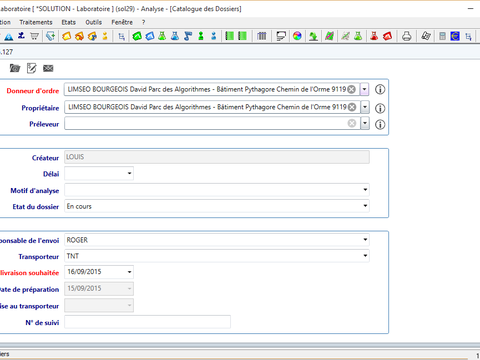Image resolution: width=480 pixels, height=360 pixels.
Task: Open the Transporteur TNT dropdown
Action: [x=365, y=256]
